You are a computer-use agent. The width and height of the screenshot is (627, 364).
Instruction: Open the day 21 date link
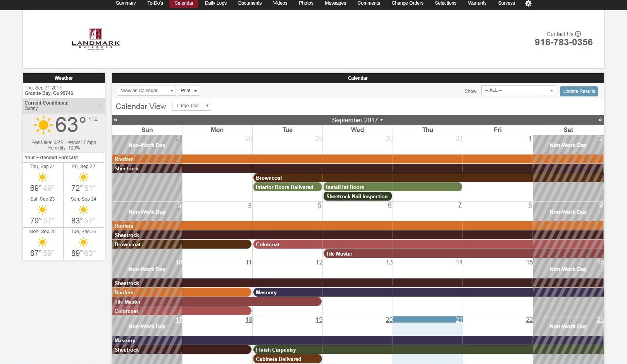(459, 319)
